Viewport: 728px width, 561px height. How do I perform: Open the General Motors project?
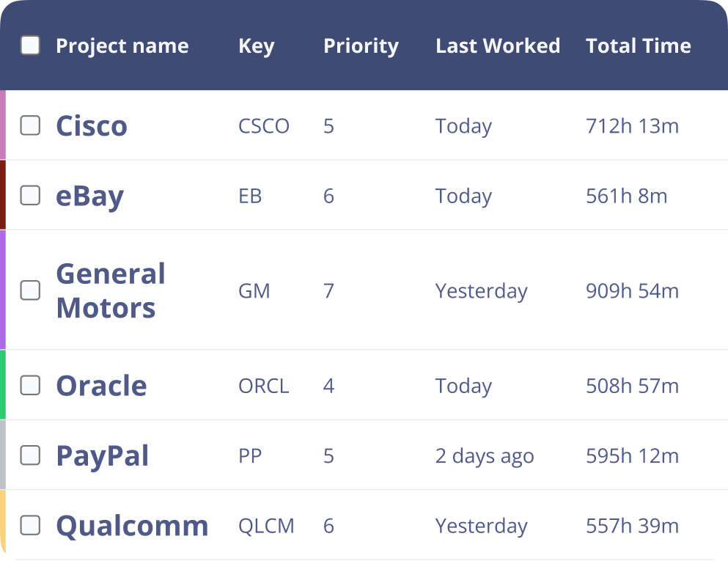(x=110, y=291)
